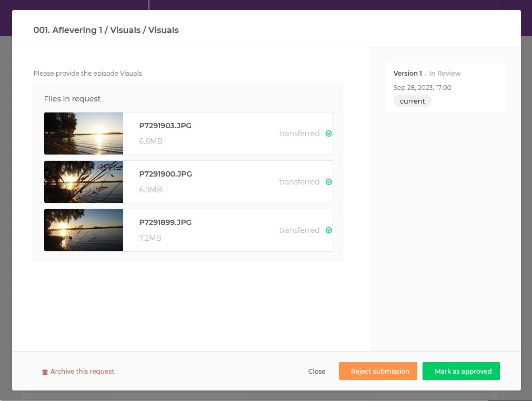Click Mark as approved button
This screenshot has height=401, width=532.
coord(461,371)
